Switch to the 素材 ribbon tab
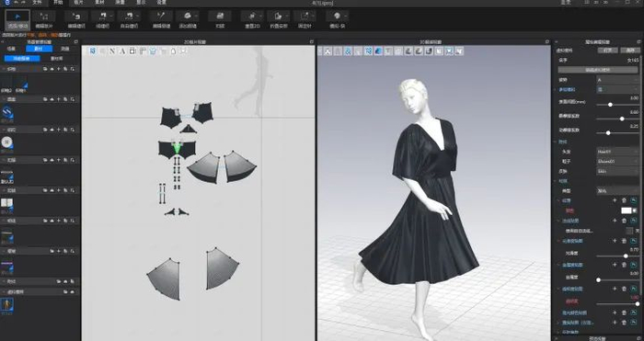644x341 pixels. pyautogui.click(x=99, y=3)
